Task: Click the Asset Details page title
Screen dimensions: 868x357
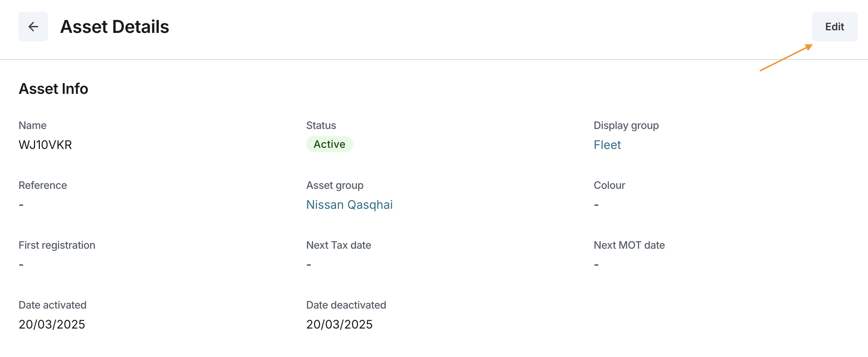Action: 115,27
